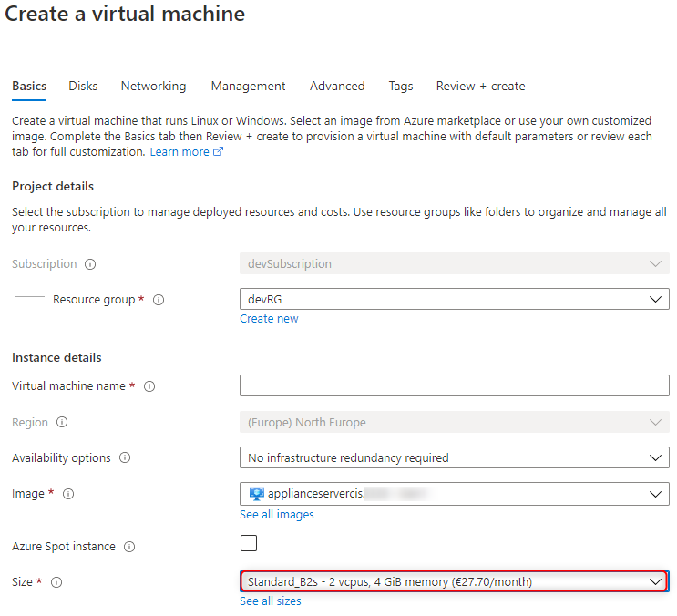Open the Image selection dropdown

point(454,494)
